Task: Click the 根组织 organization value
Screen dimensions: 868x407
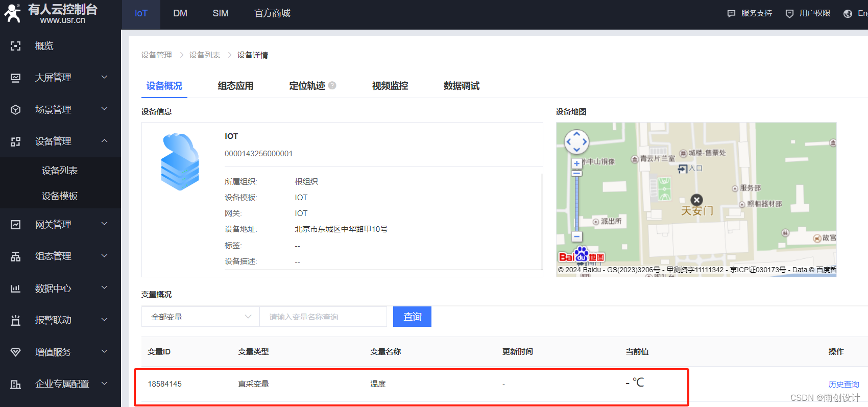Action: point(306,182)
